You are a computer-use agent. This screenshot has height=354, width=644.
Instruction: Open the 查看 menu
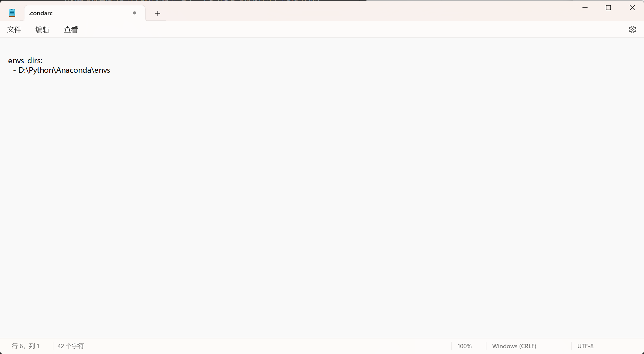71,29
